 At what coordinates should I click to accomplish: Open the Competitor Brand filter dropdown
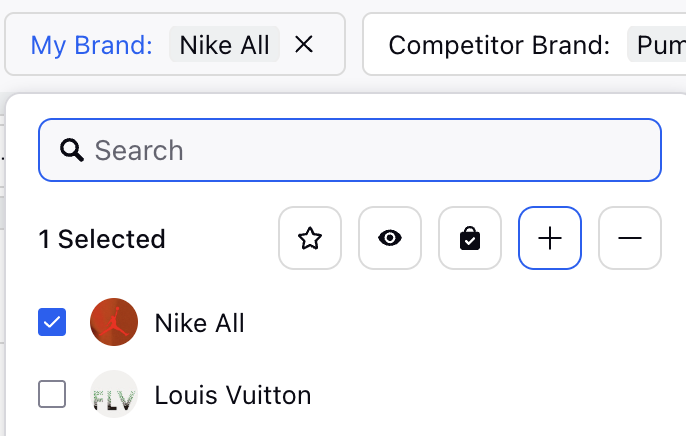524,44
